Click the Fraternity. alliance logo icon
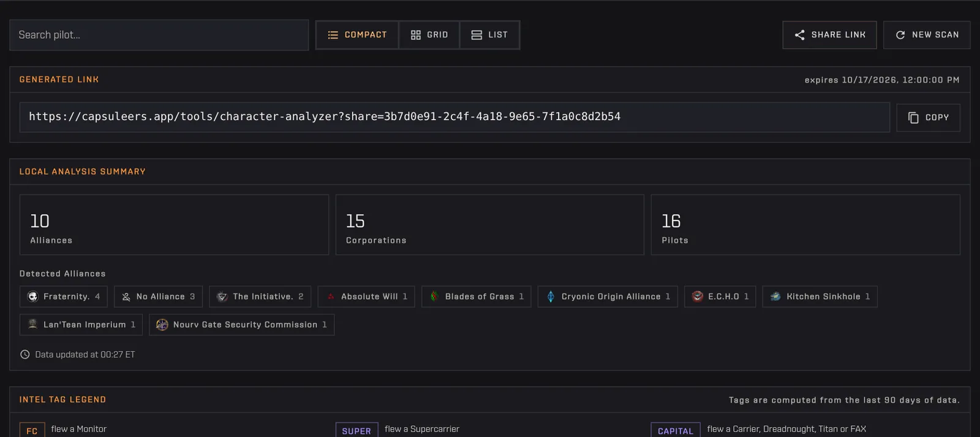 [x=33, y=297]
